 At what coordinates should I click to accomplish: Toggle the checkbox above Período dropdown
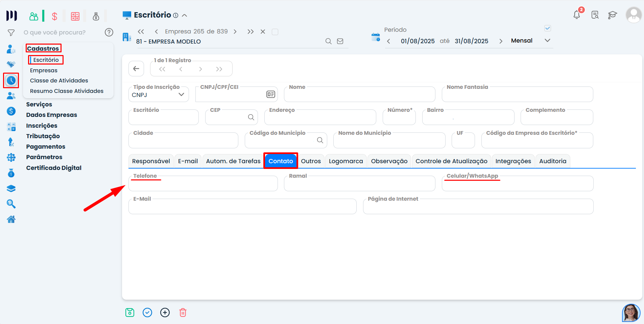tap(548, 28)
